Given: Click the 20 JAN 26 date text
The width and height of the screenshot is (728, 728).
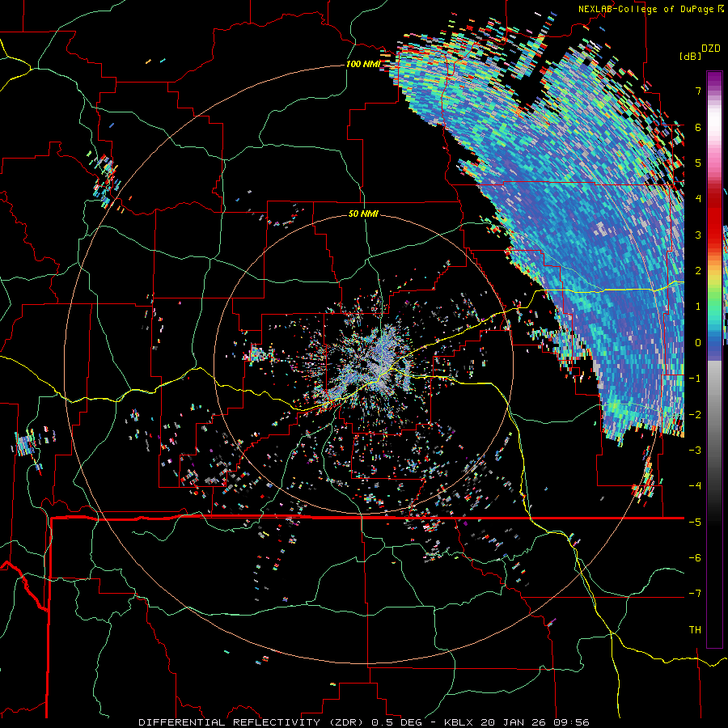Looking at the screenshot, I should [514, 722].
